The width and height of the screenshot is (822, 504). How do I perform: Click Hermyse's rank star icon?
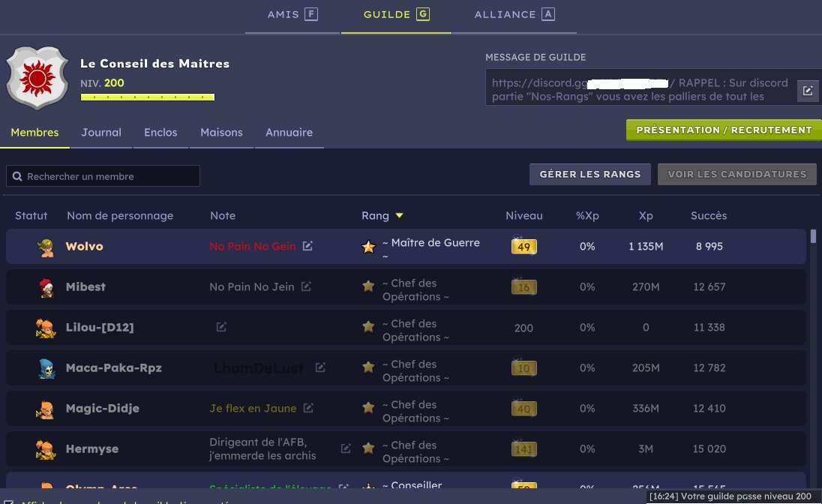pyautogui.click(x=368, y=448)
